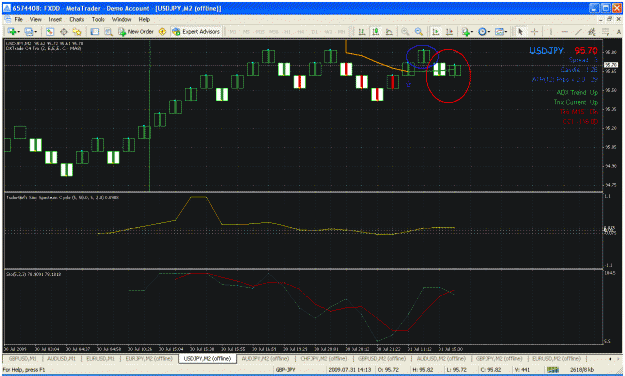Click the Zoom In magnifier icon
Screen dimensions: 625x376
pyautogui.click(x=405, y=31)
